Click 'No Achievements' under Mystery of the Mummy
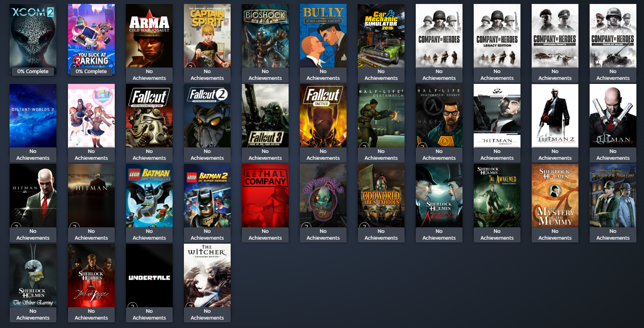Viewport: 644px width, 328px height. [555, 235]
